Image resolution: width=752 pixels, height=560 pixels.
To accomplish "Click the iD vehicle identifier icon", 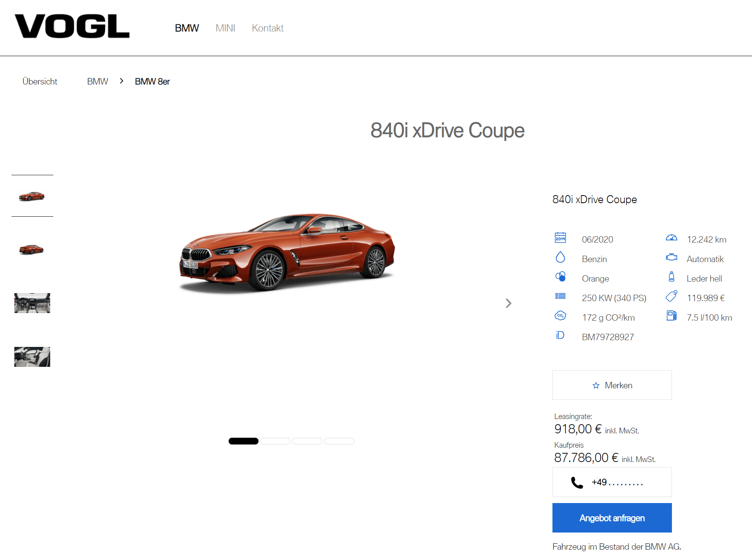I will click(560, 335).
